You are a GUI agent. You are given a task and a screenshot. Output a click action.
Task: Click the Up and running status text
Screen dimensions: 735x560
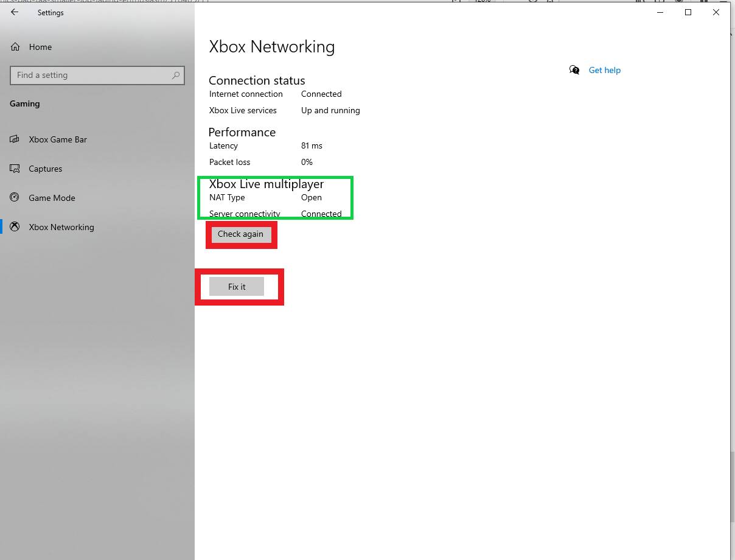(x=330, y=110)
